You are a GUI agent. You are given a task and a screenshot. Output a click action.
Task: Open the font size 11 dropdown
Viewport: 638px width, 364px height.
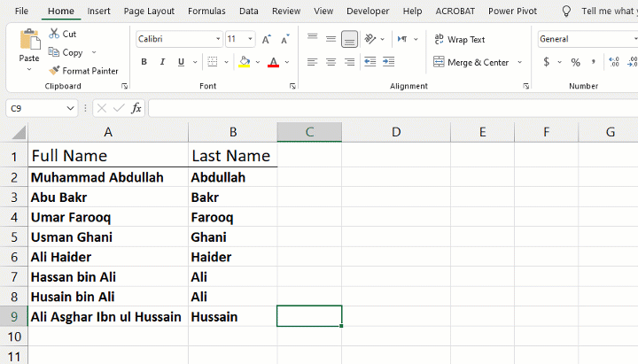click(250, 39)
